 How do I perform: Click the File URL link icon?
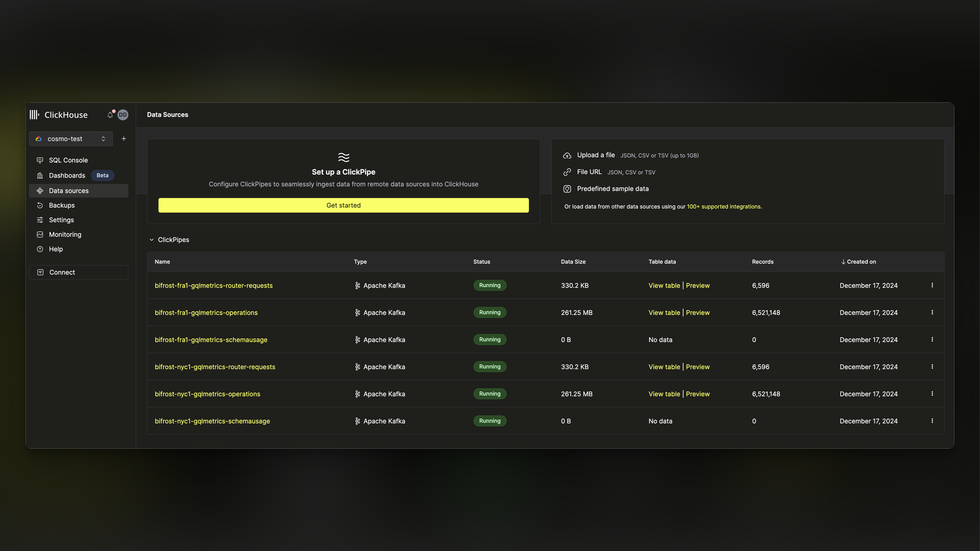tap(567, 172)
